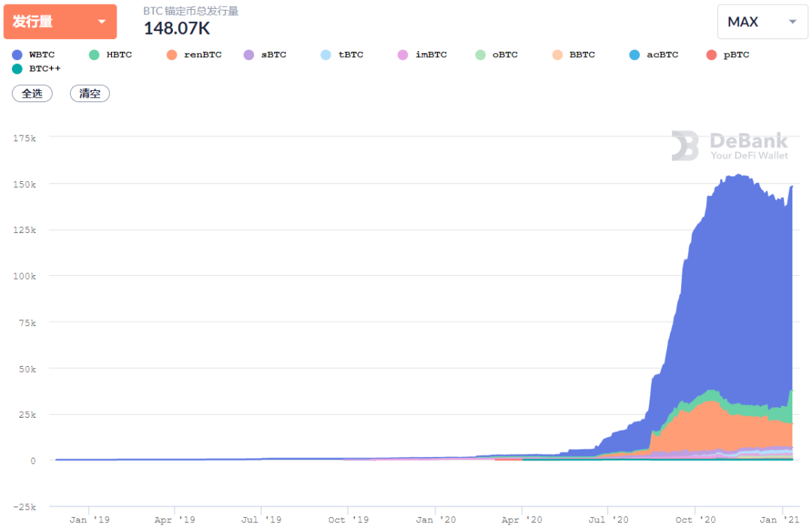Viewport: 812px width, 529px height.
Task: Click the 75k y-axis label
Action: (x=28, y=322)
